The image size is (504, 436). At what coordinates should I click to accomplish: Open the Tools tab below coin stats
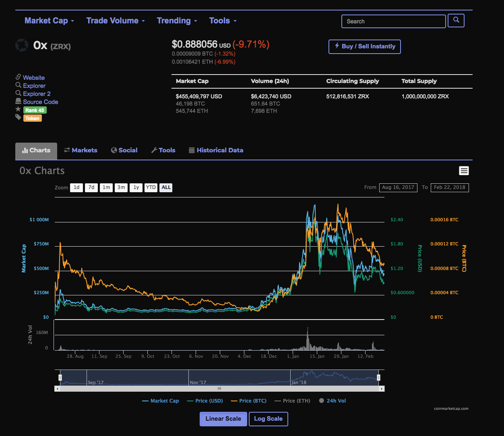pyautogui.click(x=163, y=150)
